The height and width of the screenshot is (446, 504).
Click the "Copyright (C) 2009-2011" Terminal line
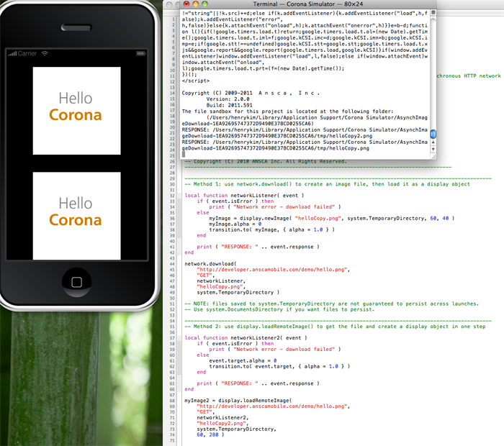pyautogui.click(x=251, y=93)
